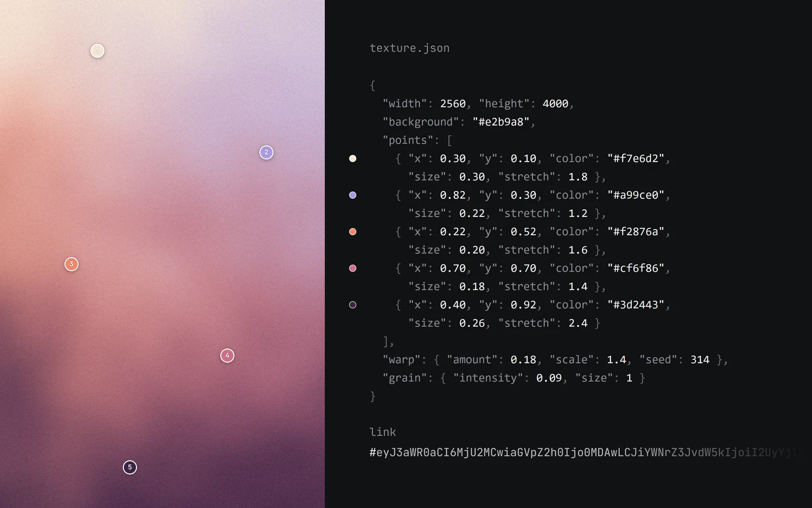
Task: Click the texture.json file title
Action: 410,48
